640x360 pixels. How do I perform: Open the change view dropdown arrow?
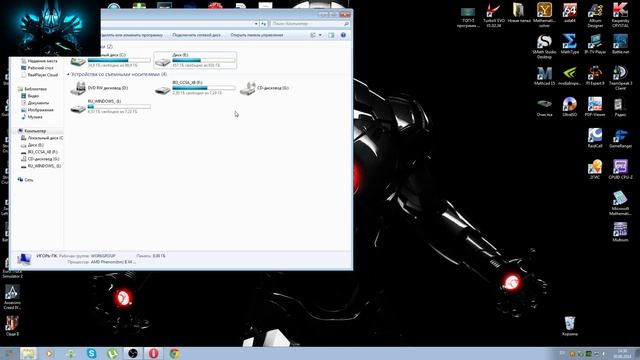click(x=320, y=35)
